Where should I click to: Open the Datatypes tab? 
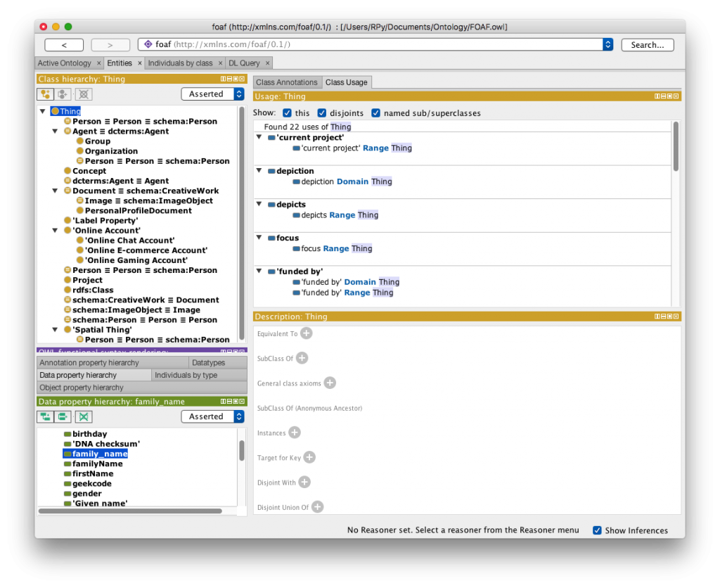point(218,362)
